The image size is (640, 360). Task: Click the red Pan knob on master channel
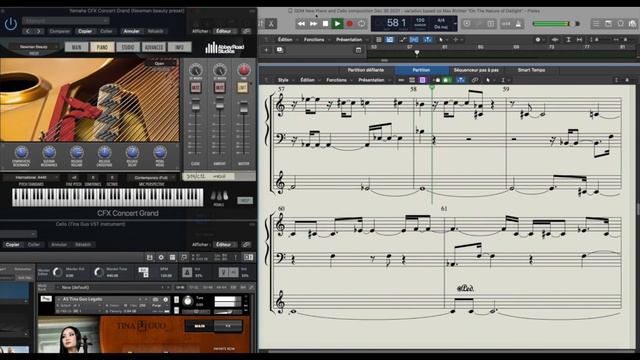244,70
